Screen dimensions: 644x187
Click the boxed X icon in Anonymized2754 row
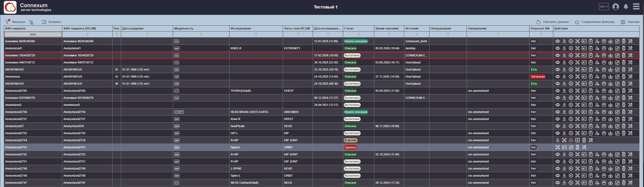tap(577, 140)
